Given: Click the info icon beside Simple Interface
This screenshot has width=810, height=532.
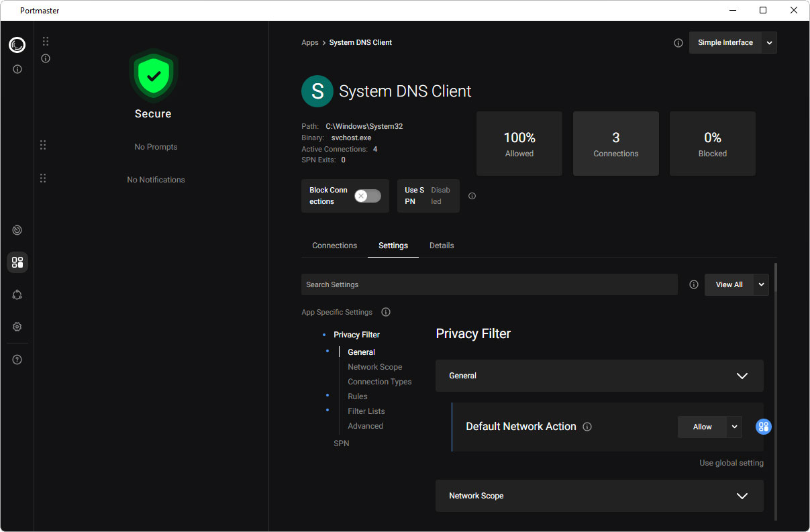Looking at the screenshot, I should 678,43.
